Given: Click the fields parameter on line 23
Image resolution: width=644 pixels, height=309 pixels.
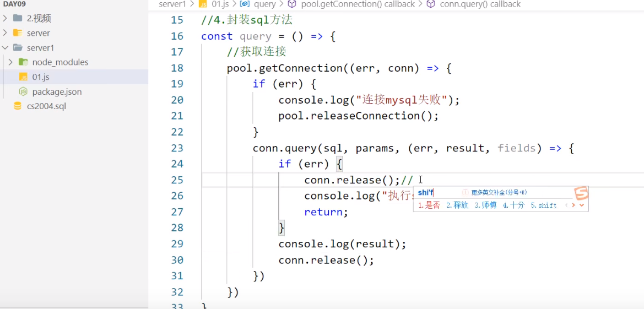Looking at the screenshot, I should click(x=516, y=148).
